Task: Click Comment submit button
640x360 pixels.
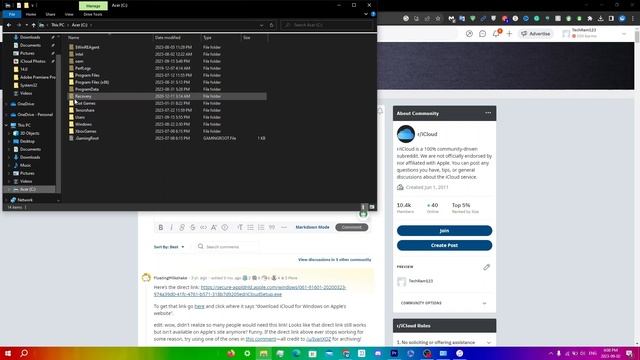Action: [x=351, y=227]
